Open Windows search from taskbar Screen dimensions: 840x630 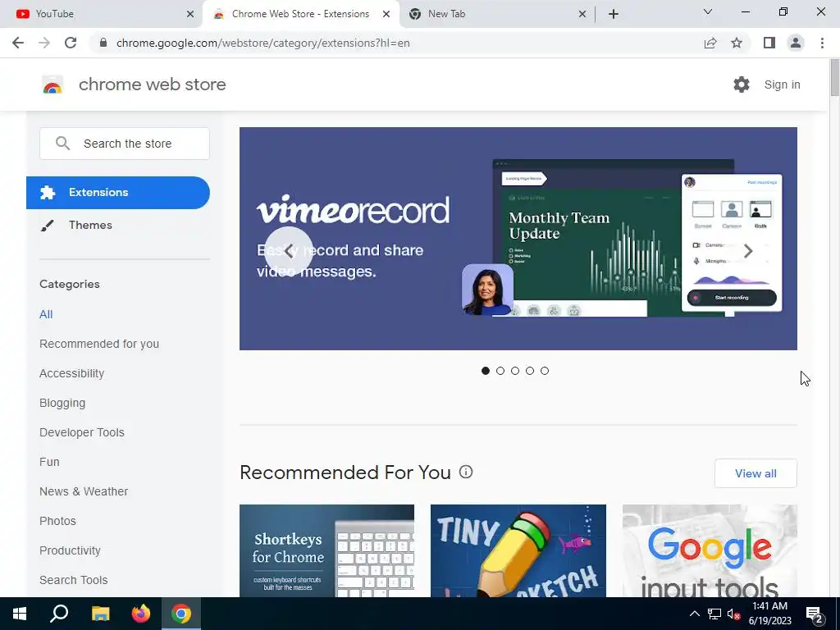(x=59, y=614)
